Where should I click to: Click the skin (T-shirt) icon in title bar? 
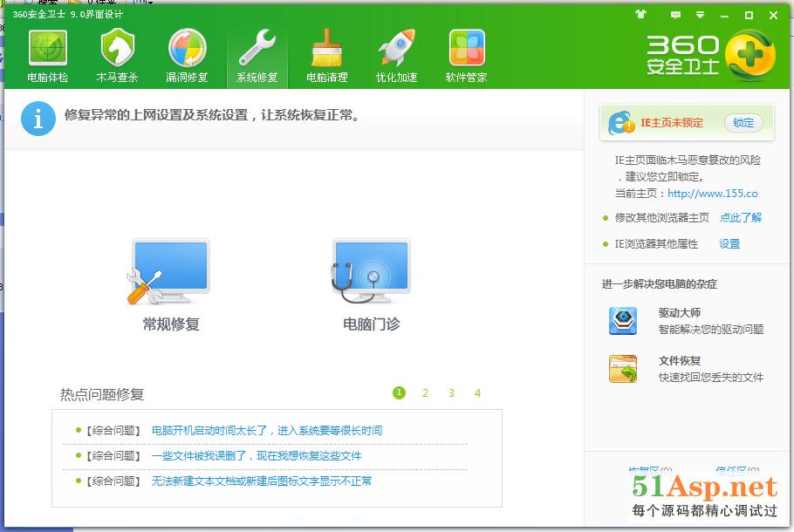coord(640,15)
